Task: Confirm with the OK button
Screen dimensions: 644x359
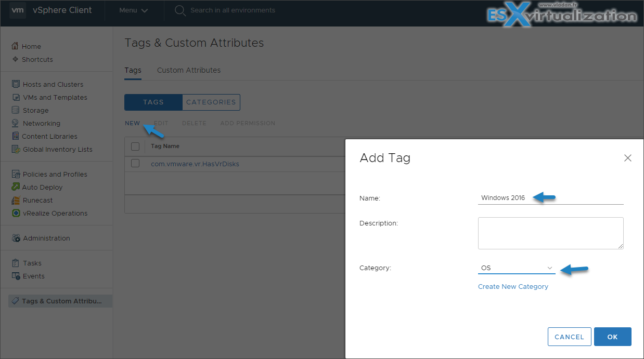Action: point(613,337)
